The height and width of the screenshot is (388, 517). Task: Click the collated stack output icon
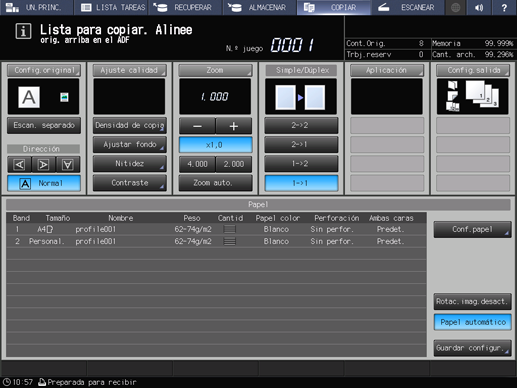point(482,94)
